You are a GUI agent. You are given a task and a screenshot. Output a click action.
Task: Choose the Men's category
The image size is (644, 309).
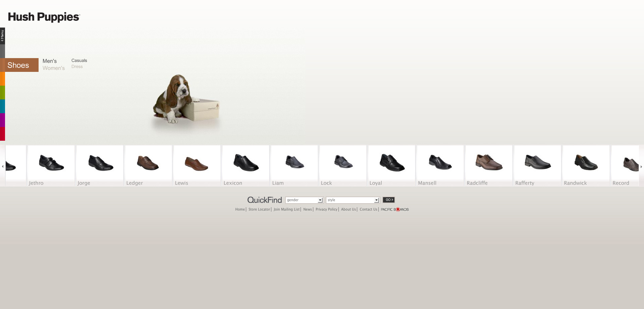coord(50,61)
